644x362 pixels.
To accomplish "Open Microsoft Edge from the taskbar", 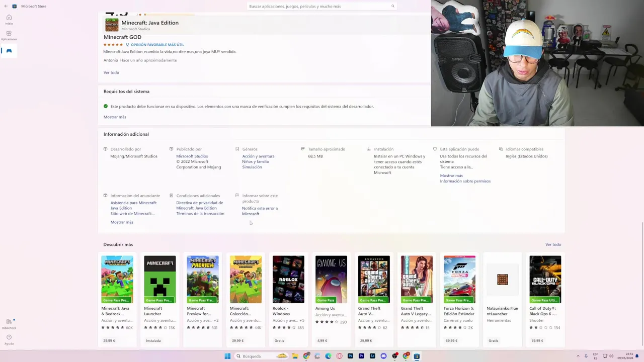I will (x=328, y=356).
